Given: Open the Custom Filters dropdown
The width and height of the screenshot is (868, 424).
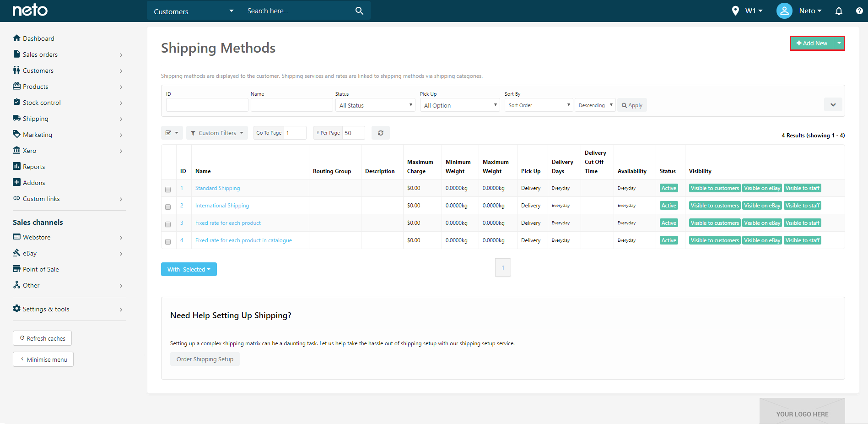Looking at the screenshot, I should point(217,133).
